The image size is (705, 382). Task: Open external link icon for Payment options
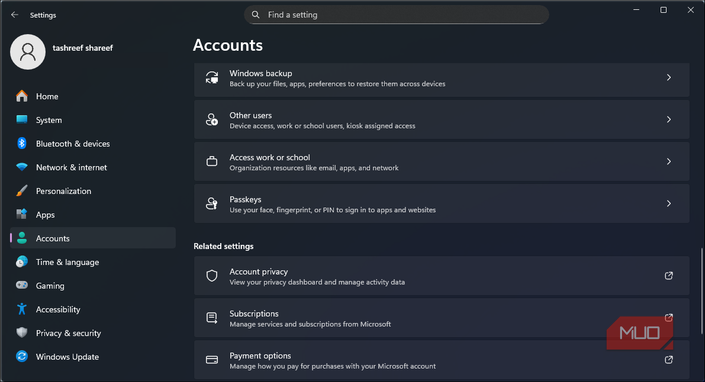click(x=669, y=360)
